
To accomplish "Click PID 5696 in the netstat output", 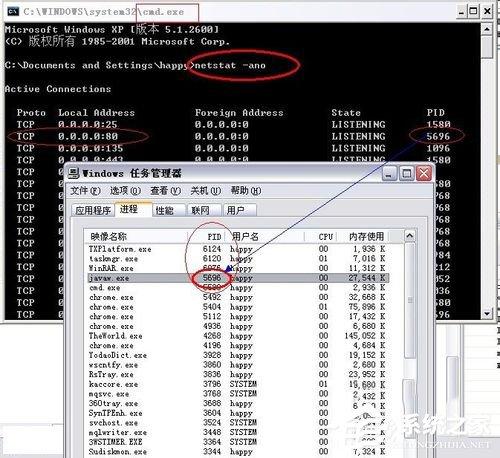I will (x=438, y=136).
